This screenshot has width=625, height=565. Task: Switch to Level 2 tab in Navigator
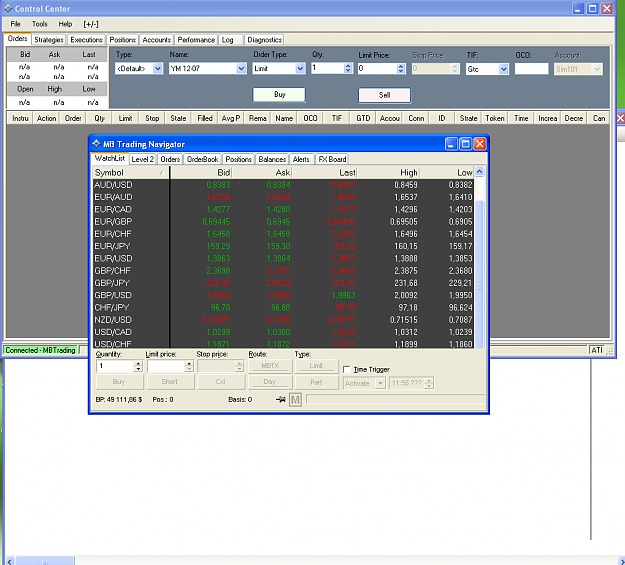click(x=142, y=159)
